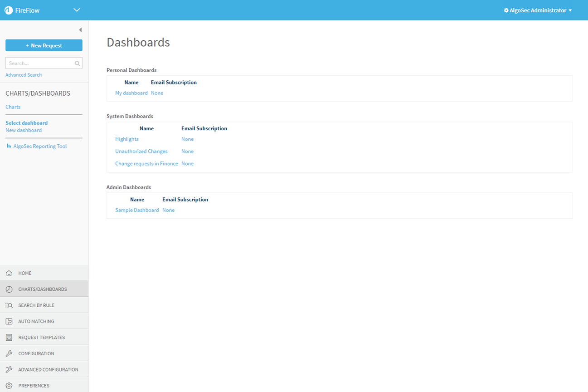Viewport: 588px width, 392px height.
Task: Click the Advanced Configuration tools icon
Action: pyautogui.click(x=9, y=370)
